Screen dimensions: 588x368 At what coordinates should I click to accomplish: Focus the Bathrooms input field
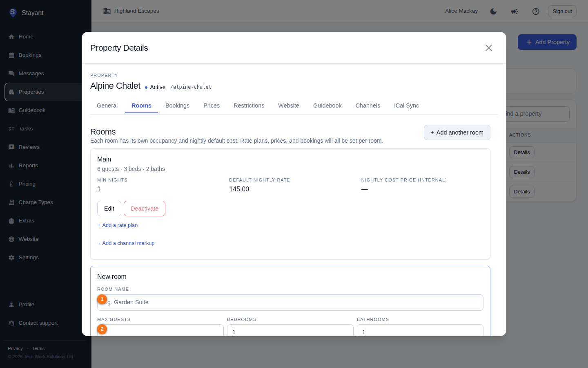(x=420, y=330)
